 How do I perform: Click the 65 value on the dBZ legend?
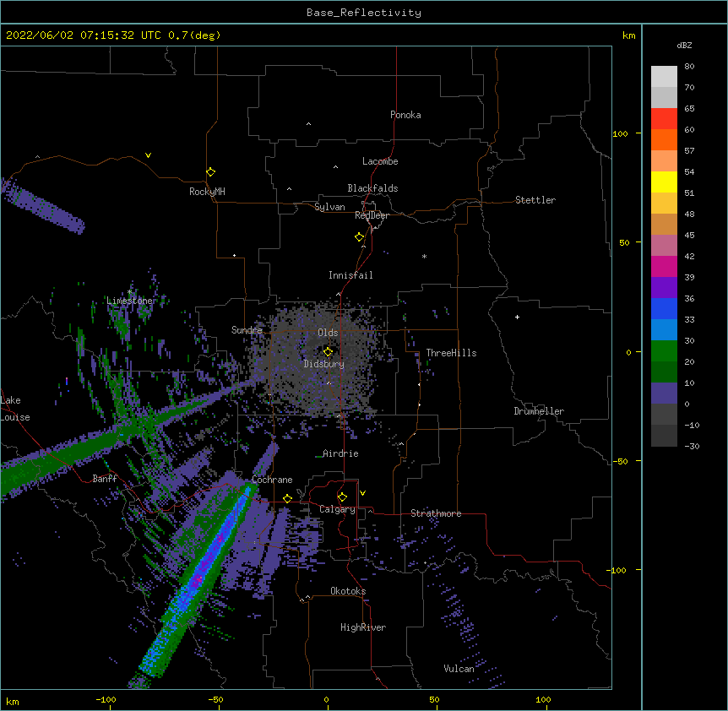[689, 109]
